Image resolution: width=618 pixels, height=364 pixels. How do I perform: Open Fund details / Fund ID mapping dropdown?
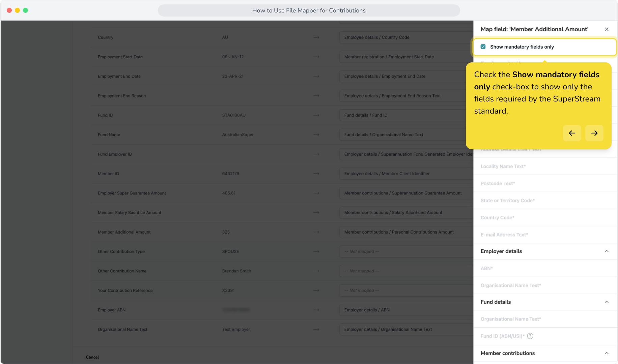click(x=406, y=115)
